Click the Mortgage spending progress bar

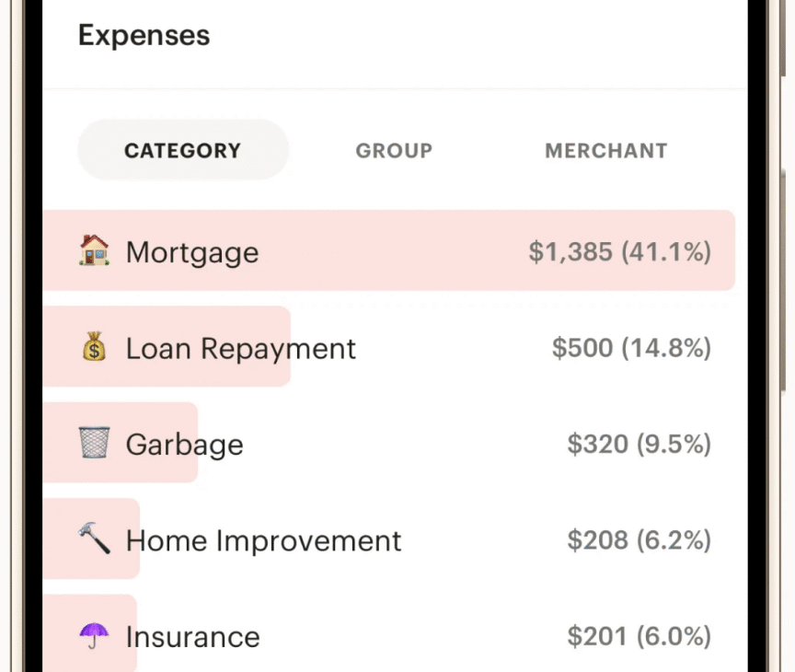pos(386,251)
